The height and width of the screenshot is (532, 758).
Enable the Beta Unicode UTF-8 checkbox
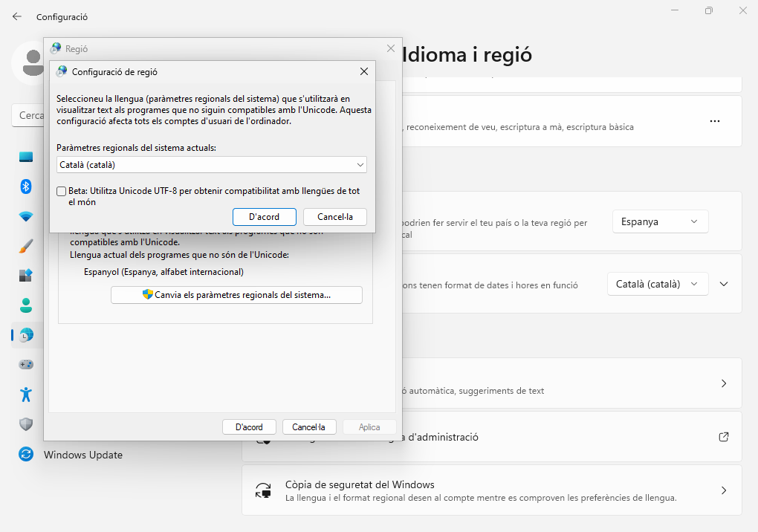pyautogui.click(x=62, y=192)
